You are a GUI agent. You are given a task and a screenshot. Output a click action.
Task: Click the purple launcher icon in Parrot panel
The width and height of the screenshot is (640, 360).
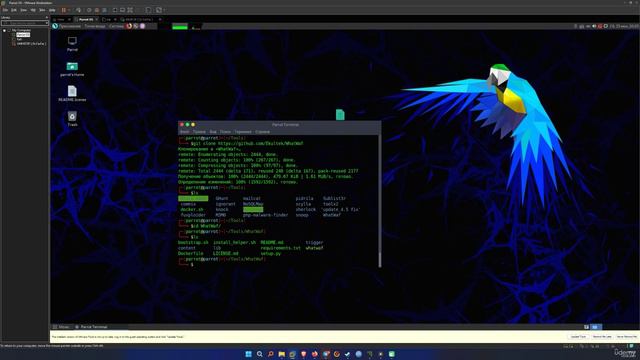click(142, 26)
